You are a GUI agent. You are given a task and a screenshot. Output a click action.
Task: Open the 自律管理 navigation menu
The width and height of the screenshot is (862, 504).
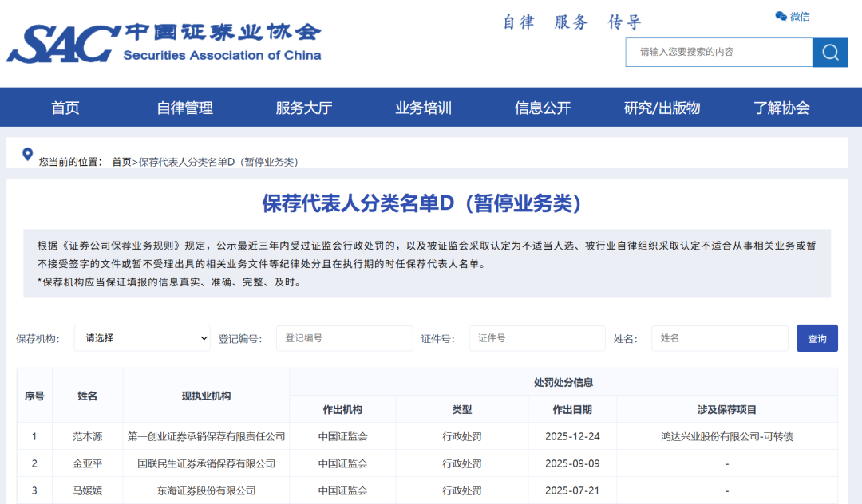pyautogui.click(x=184, y=108)
